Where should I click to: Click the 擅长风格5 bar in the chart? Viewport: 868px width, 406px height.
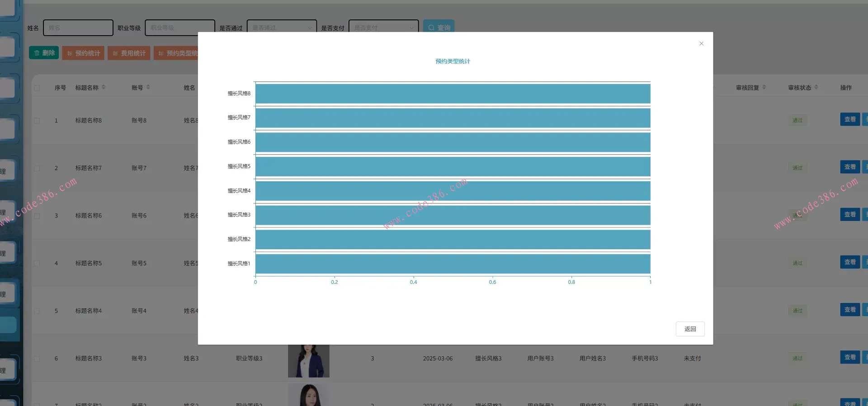[x=453, y=166]
